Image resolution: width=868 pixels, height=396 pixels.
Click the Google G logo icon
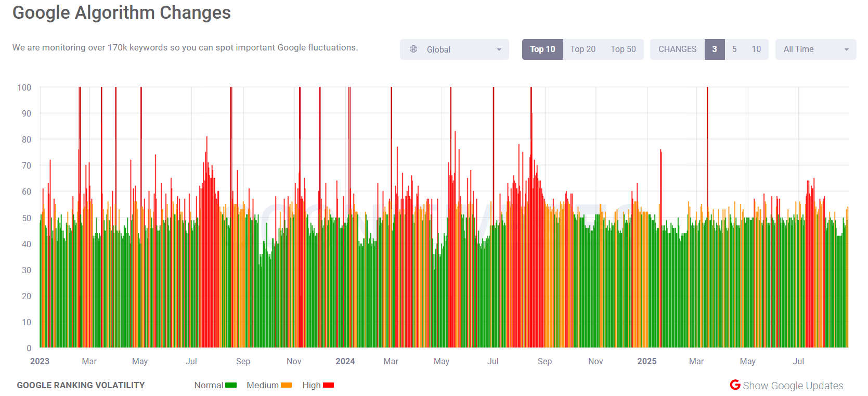tap(735, 385)
